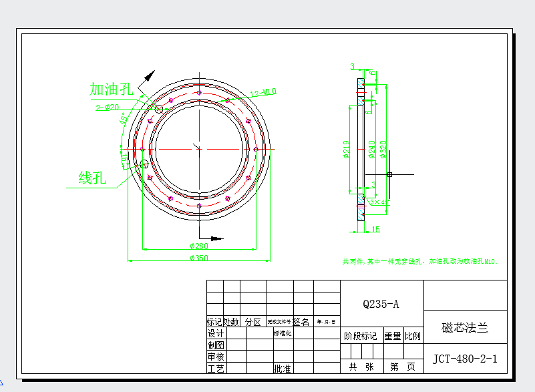
Task: Select the 第 页 page number cell
Action: pos(403,367)
